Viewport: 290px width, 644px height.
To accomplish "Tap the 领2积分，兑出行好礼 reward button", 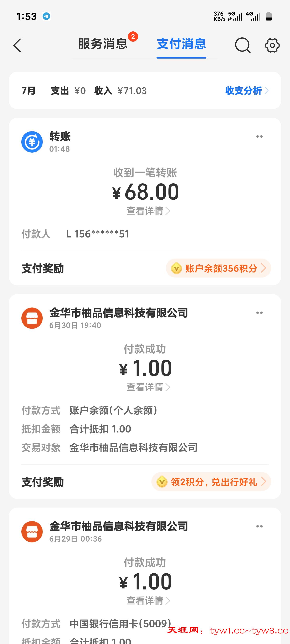I will point(211,482).
